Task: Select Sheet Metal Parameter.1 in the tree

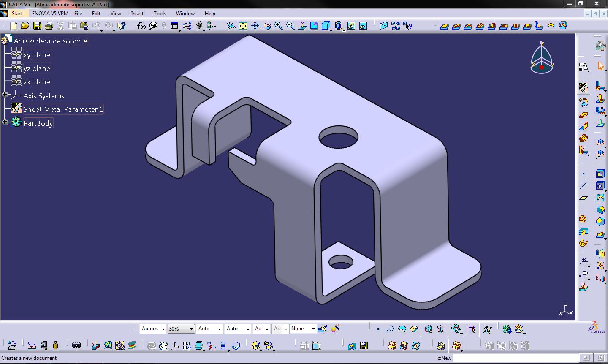Action: (x=63, y=109)
